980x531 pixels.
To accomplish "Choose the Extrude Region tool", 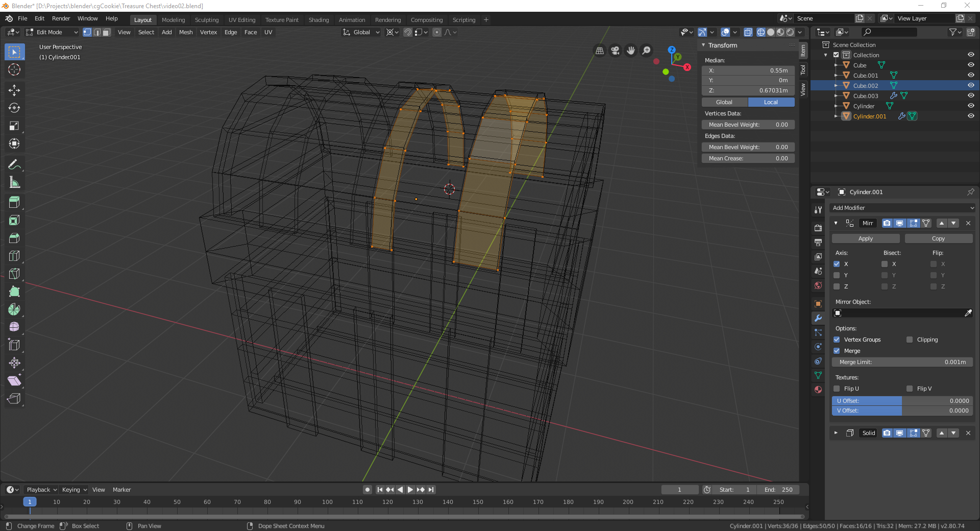I will coord(14,202).
